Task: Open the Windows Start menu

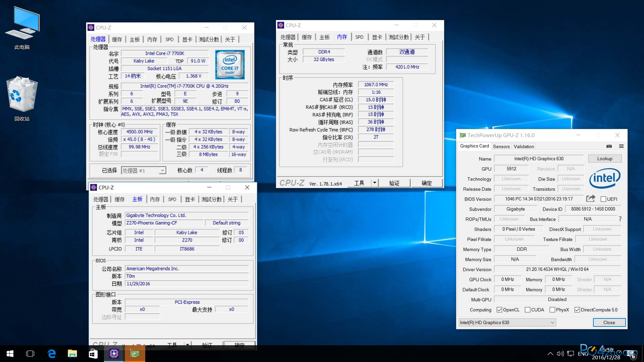Action: pos(10,354)
